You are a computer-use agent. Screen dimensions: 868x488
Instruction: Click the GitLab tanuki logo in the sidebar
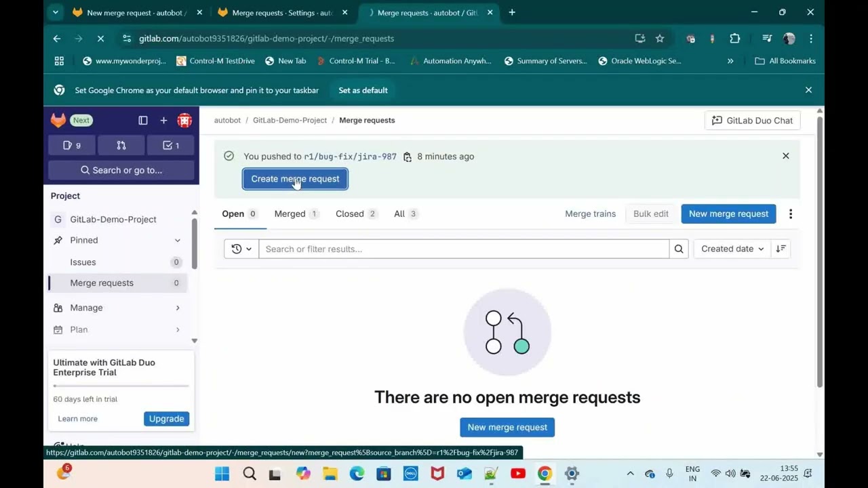pos(58,120)
